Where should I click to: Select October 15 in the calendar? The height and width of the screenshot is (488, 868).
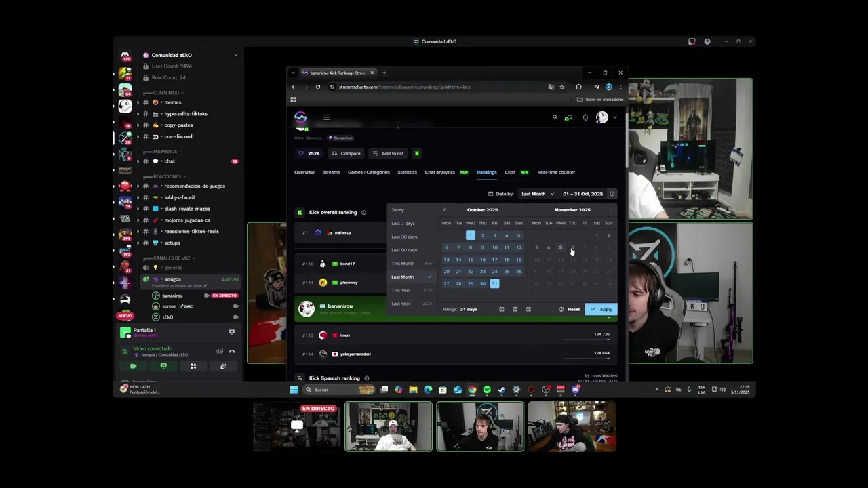470,260
